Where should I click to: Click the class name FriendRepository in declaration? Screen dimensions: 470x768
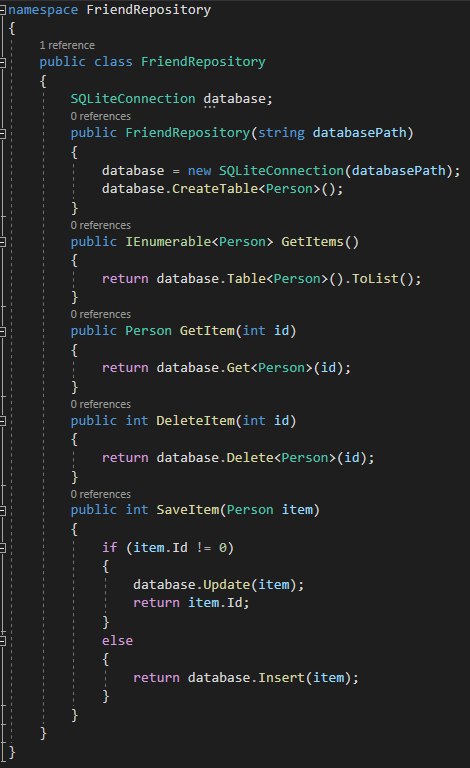(x=203, y=62)
